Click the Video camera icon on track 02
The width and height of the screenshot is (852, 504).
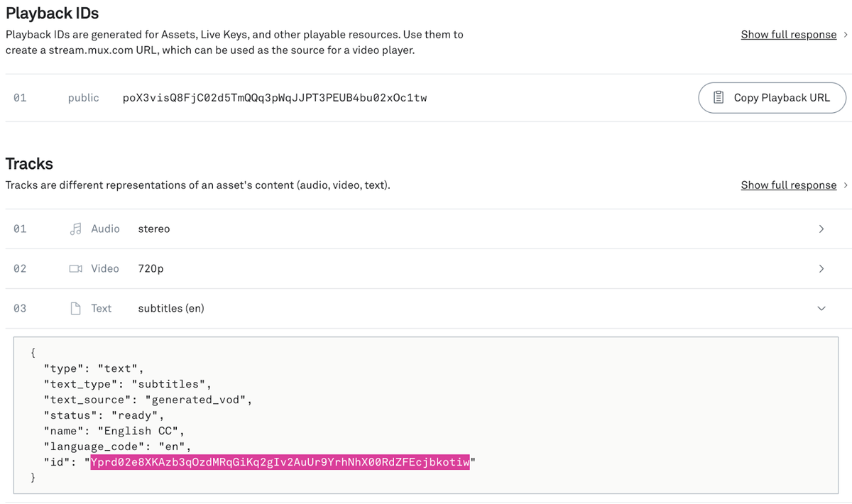point(75,268)
